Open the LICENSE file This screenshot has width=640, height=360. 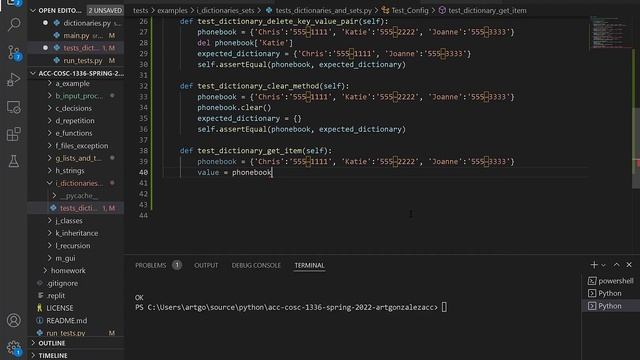[x=76, y=308]
